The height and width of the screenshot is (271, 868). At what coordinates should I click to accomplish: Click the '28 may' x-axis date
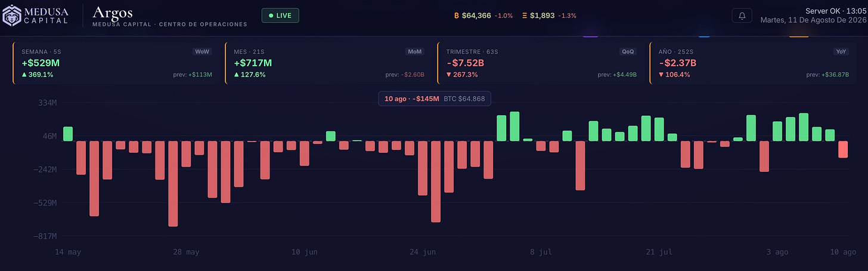point(186,252)
